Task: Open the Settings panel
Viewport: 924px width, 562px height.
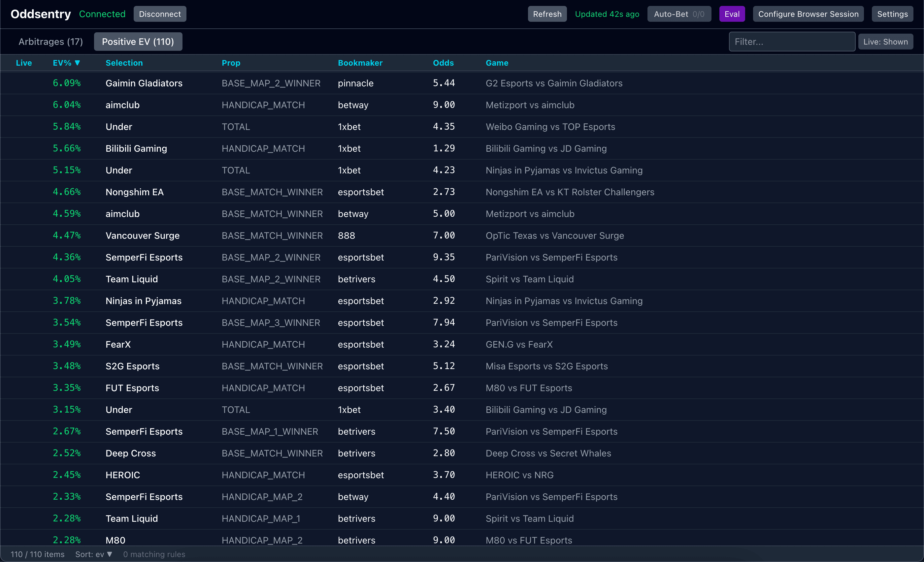Action: coord(892,14)
